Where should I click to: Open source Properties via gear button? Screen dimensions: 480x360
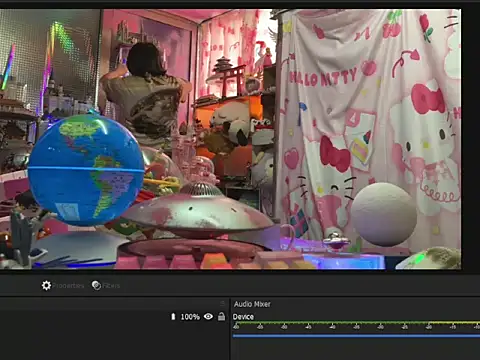click(63, 286)
